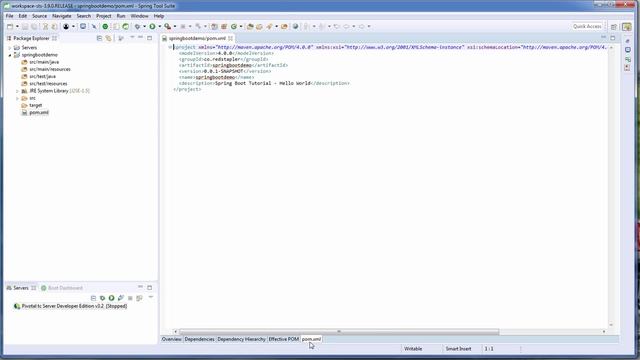Click into the Quick Access field

pos(587,26)
